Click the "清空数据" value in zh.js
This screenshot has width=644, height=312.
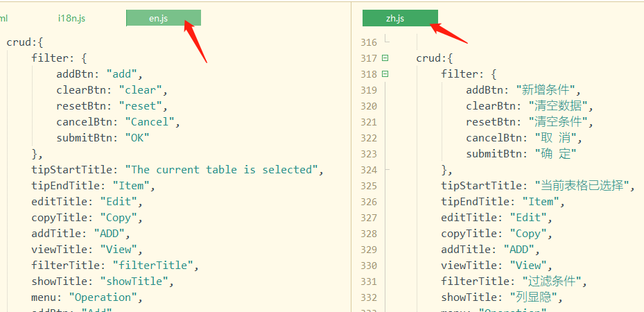[558, 106]
